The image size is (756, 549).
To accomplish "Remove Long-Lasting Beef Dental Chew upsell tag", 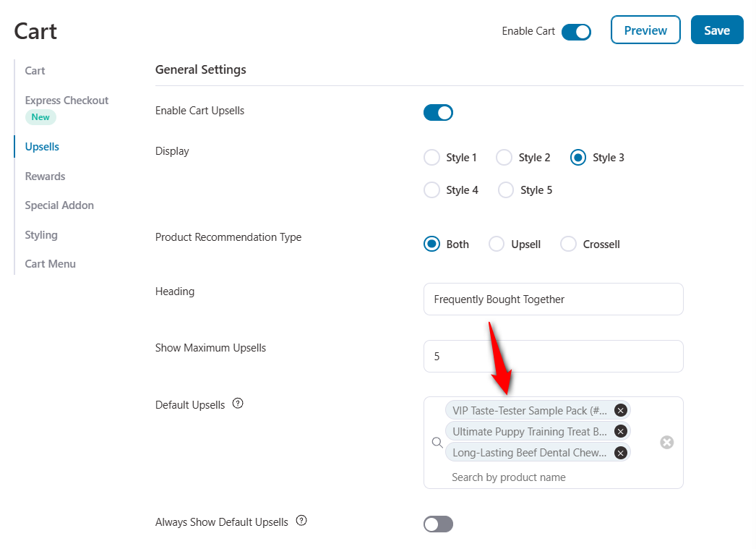I will pyautogui.click(x=621, y=453).
